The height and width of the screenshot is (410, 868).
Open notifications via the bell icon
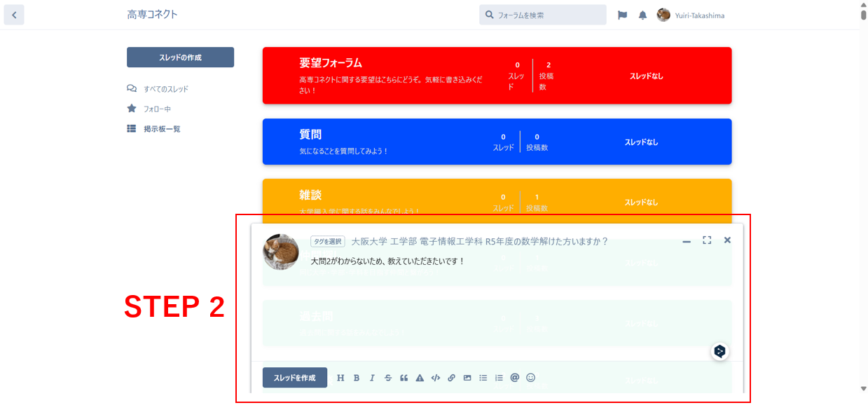coord(642,15)
